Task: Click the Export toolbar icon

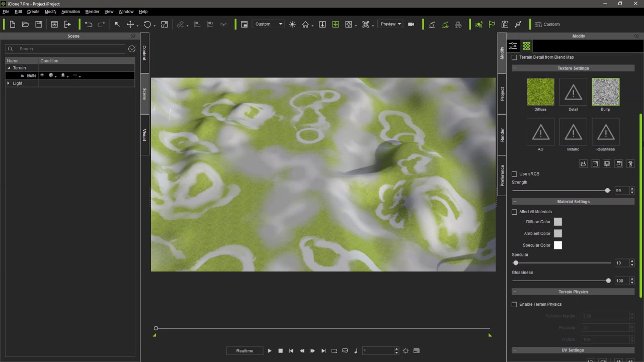Action: [67, 24]
